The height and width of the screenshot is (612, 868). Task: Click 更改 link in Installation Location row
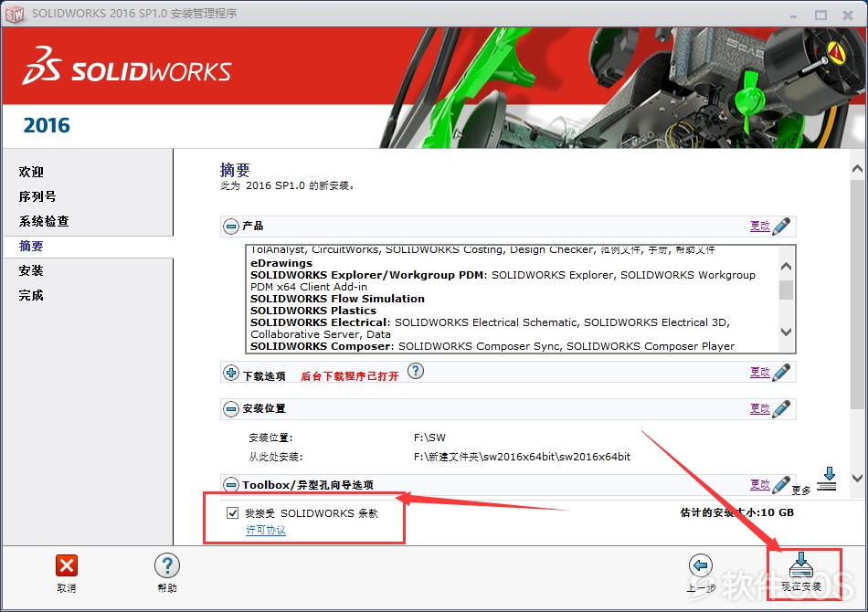point(759,409)
